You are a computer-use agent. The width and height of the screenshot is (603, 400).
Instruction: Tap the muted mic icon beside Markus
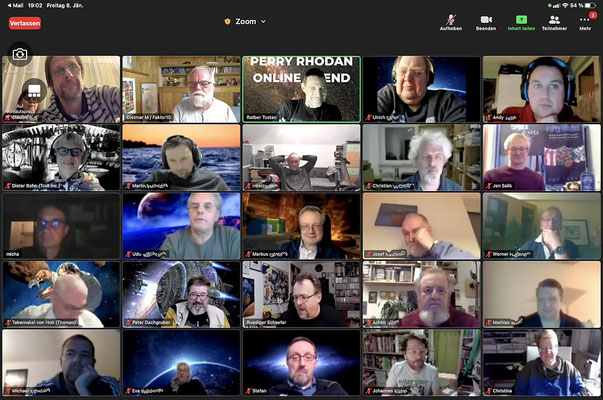click(x=248, y=254)
